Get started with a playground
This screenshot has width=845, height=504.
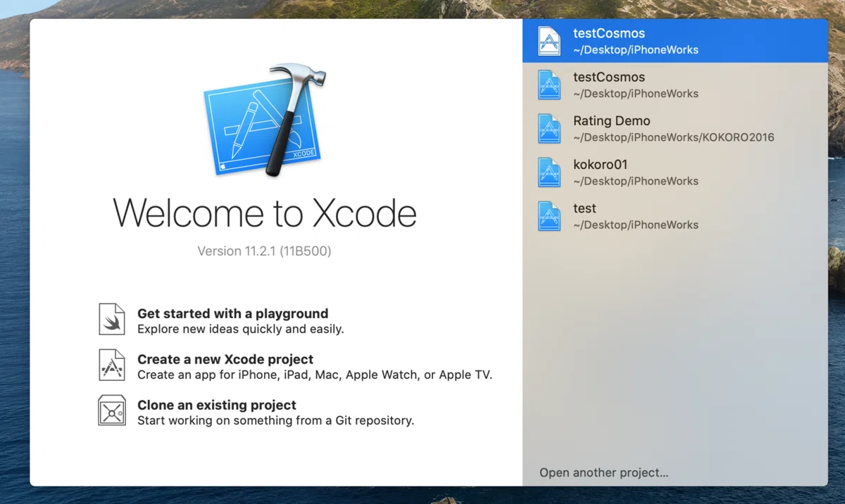[232, 313]
